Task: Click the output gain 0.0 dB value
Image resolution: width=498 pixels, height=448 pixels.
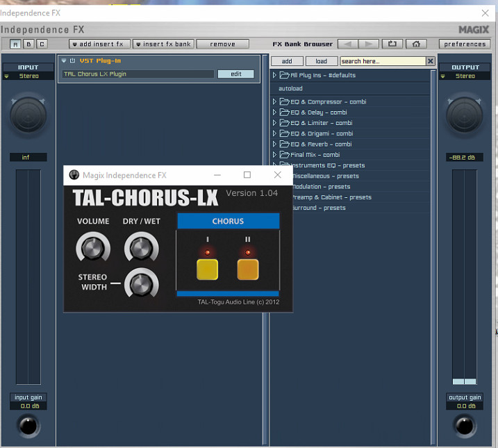Action: (x=465, y=406)
